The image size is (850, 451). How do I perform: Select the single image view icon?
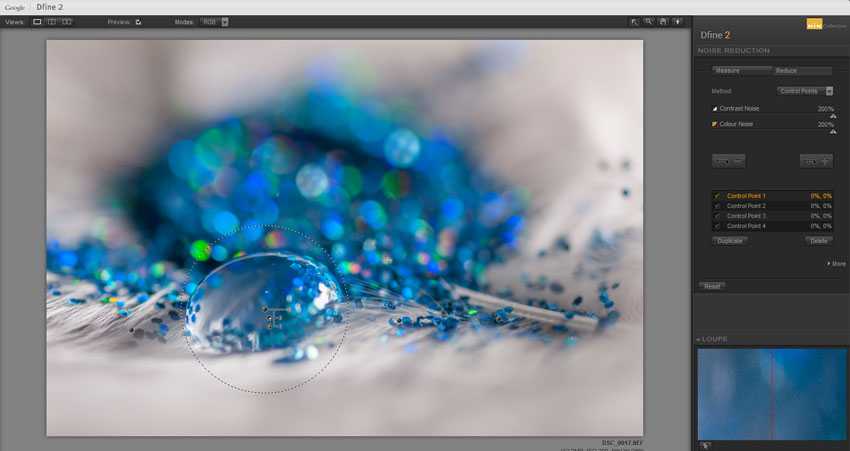pos(38,21)
